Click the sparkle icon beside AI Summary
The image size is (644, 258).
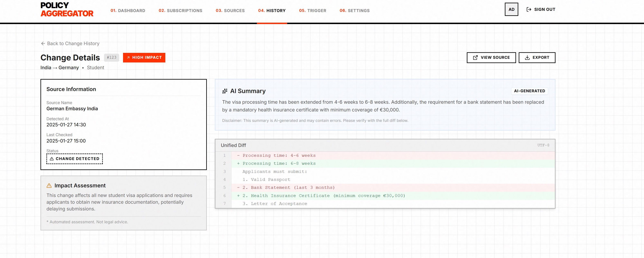pyautogui.click(x=225, y=91)
